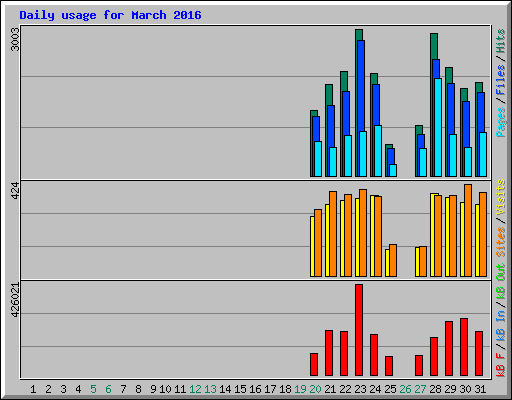
Task: Click day 15 on the x-axis
Action: point(240,389)
